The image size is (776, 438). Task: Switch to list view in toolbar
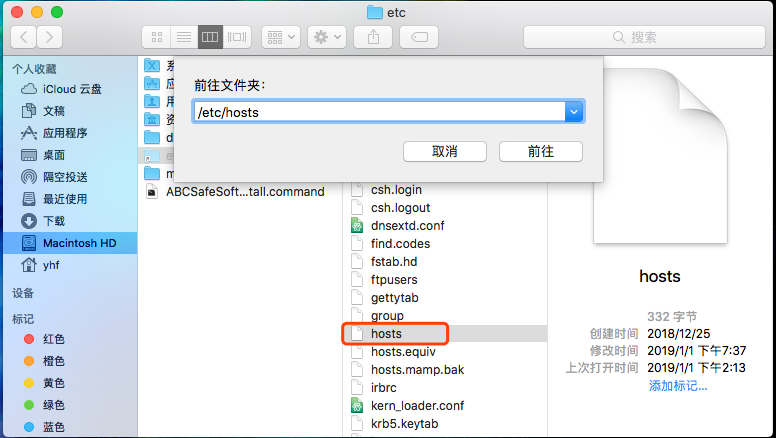pyautogui.click(x=184, y=37)
